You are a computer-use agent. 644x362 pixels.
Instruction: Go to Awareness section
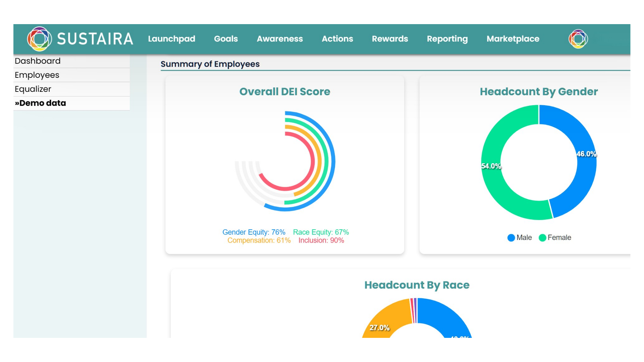(x=279, y=39)
